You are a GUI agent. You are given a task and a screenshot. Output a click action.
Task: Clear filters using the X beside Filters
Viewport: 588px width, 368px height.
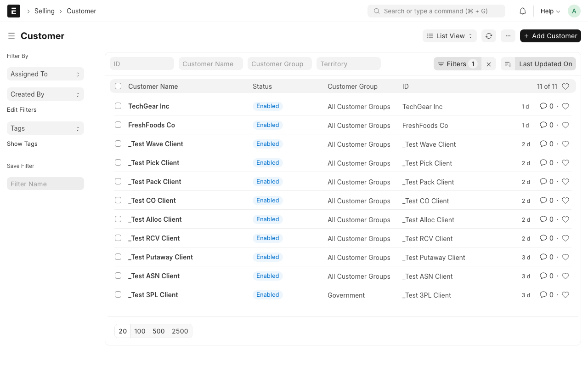click(488, 63)
